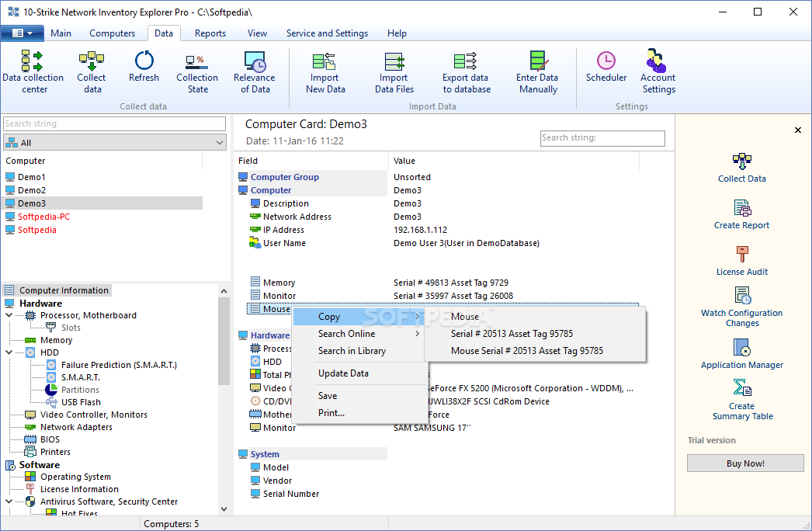Open Application Manager

(741, 354)
